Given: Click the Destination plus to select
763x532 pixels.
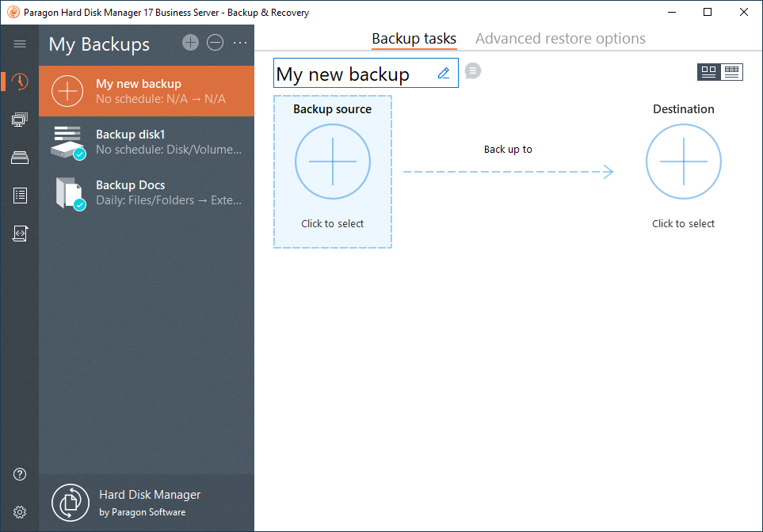Looking at the screenshot, I should pyautogui.click(x=683, y=161).
